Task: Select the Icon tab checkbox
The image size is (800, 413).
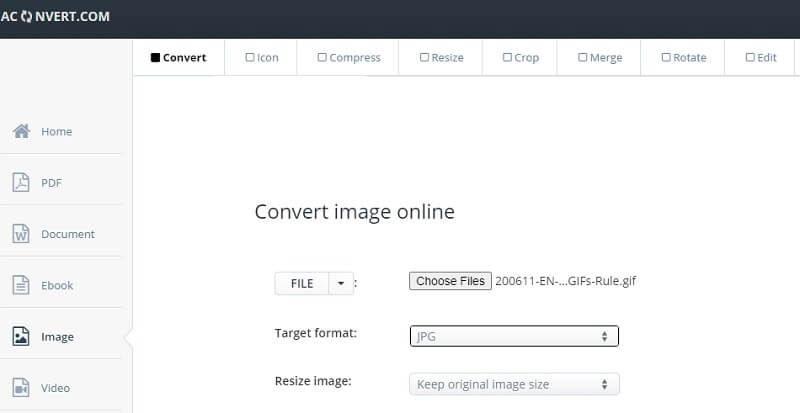Action: tap(250, 58)
